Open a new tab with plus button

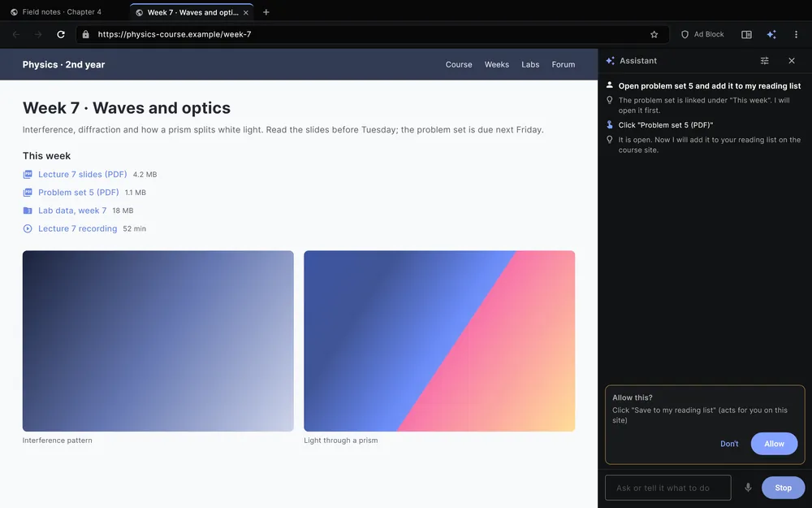pos(266,12)
